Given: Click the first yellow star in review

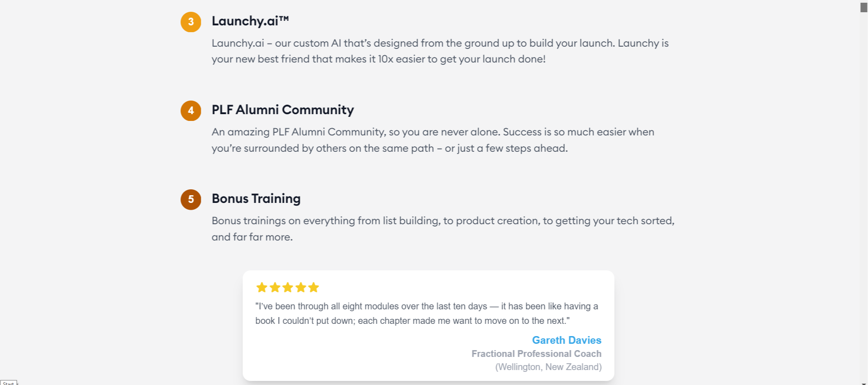Looking at the screenshot, I should pyautogui.click(x=262, y=287).
